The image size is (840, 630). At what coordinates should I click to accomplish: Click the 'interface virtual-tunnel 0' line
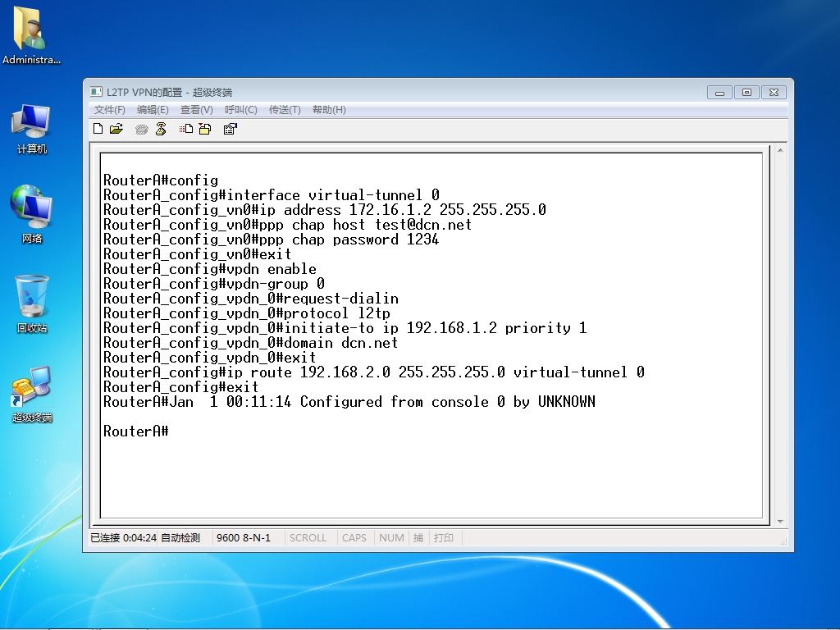tap(272, 195)
